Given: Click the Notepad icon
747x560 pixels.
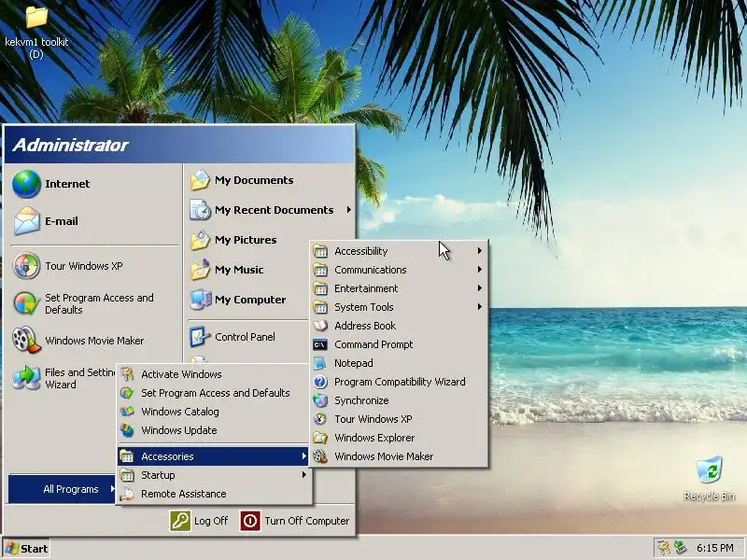Looking at the screenshot, I should 320,363.
